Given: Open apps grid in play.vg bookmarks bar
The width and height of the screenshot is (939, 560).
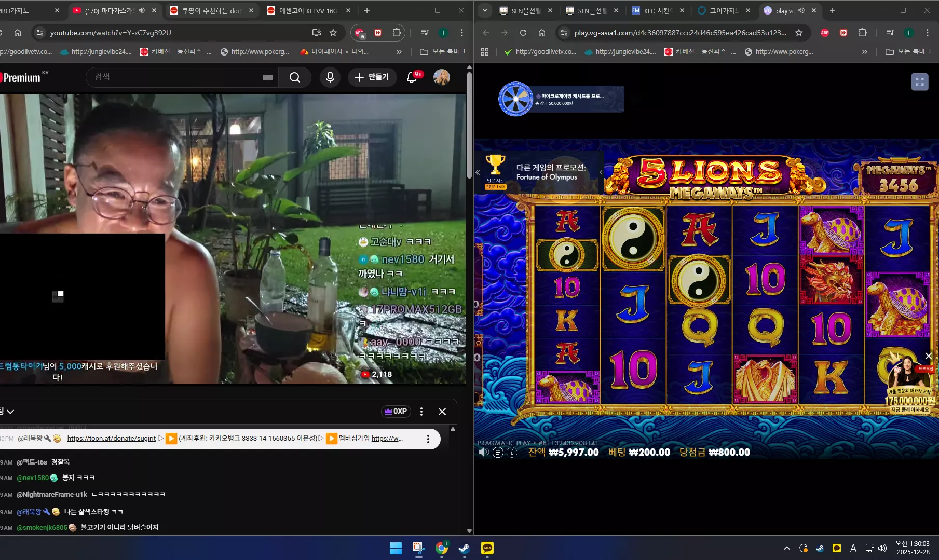Looking at the screenshot, I should (485, 52).
